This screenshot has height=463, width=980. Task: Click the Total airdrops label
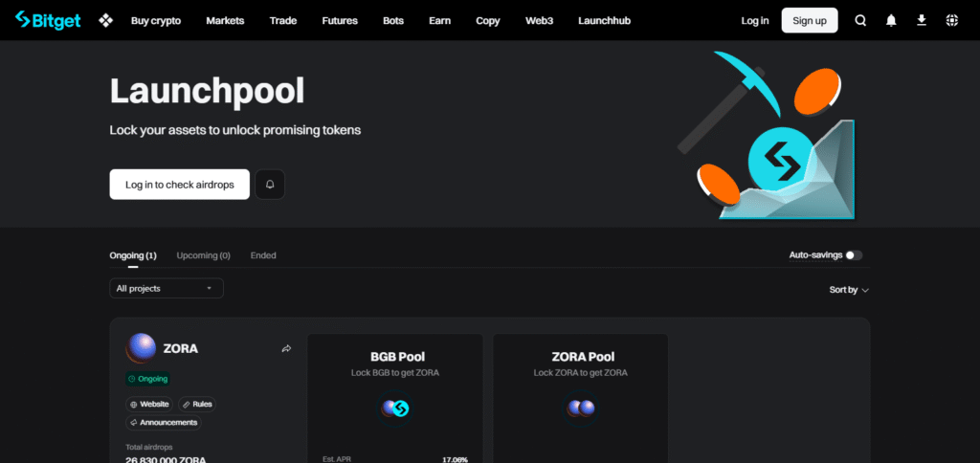(x=149, y=448)
